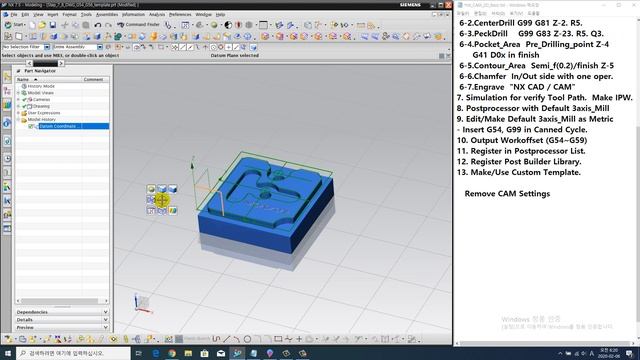
Task: Open the Edit menu
Action: [x=25, y=15]
